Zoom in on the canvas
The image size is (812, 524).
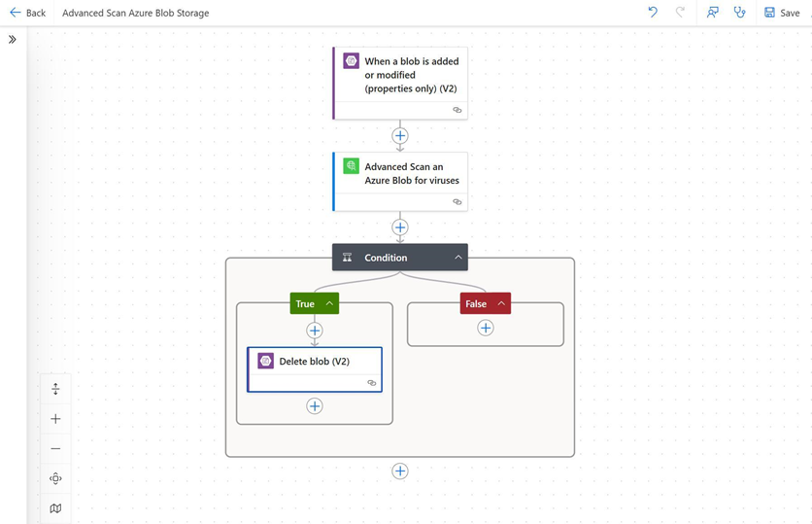coord(55,419)
